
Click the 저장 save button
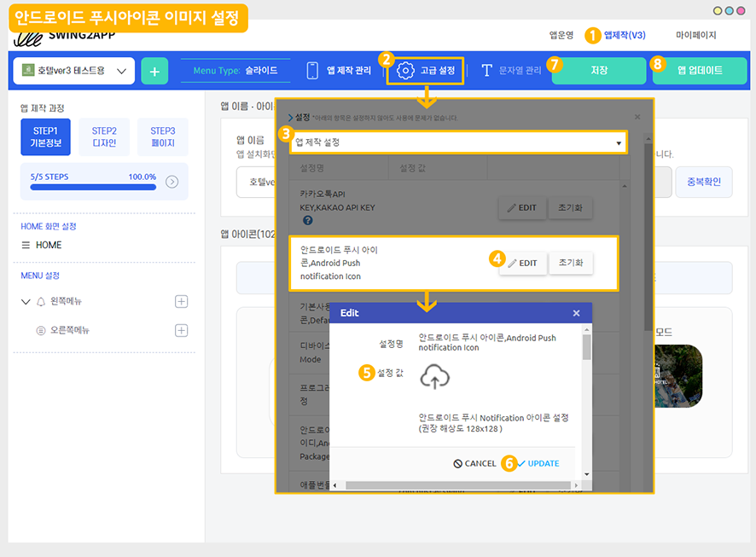(598, 71)
